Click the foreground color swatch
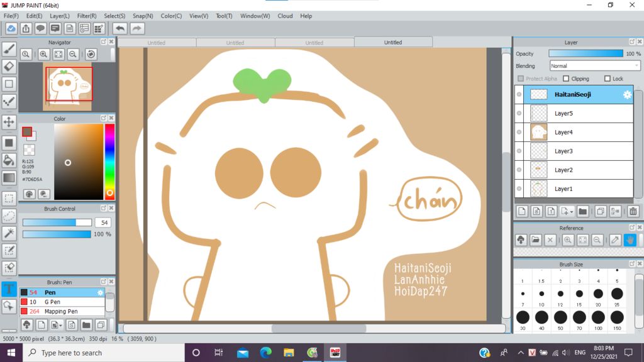The image size is (644, 362). click(x=27, y=132)
